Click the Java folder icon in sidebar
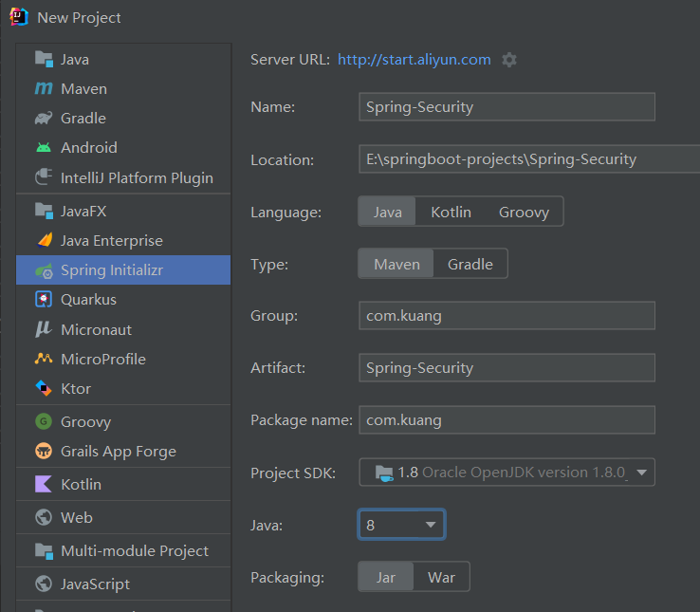 click(x=44, y=59)
